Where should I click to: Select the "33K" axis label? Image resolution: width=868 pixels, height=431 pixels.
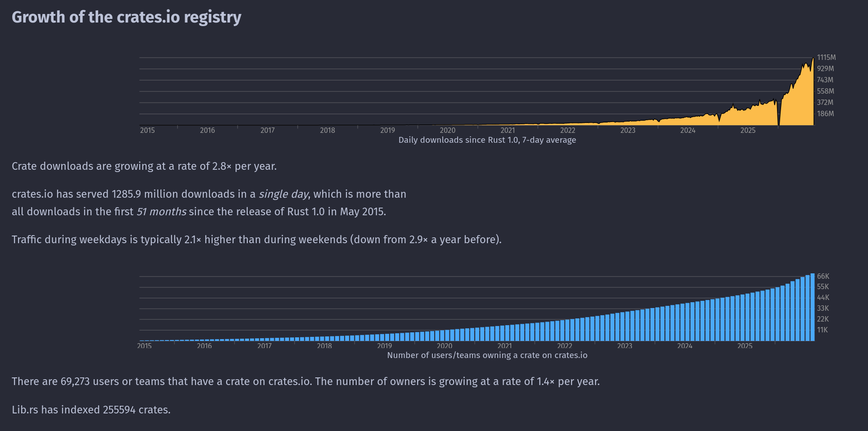(823, 309)
